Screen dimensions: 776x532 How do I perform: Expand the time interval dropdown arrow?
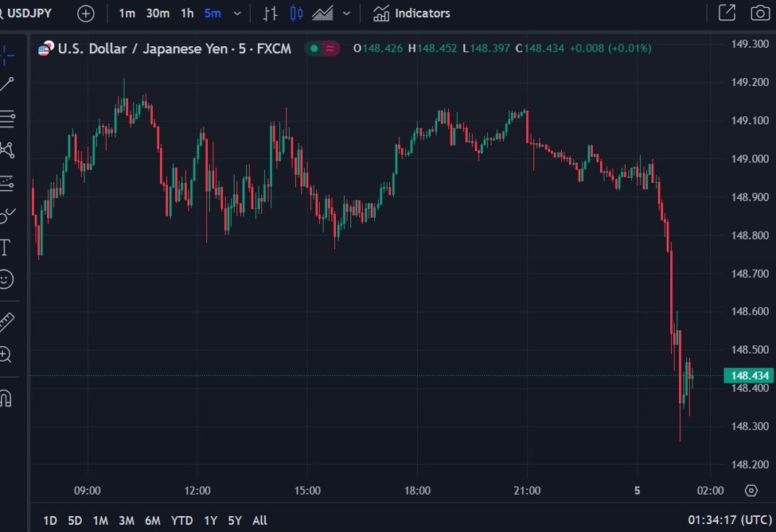[237, 14]
